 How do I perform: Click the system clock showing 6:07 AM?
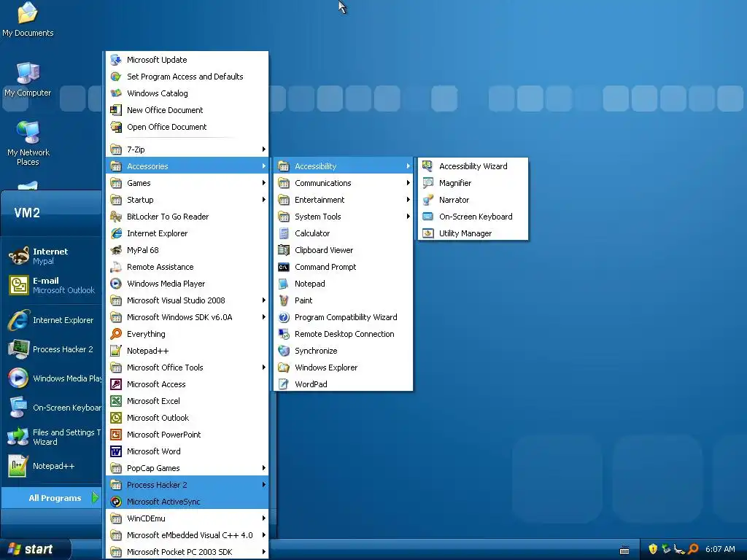720,550
